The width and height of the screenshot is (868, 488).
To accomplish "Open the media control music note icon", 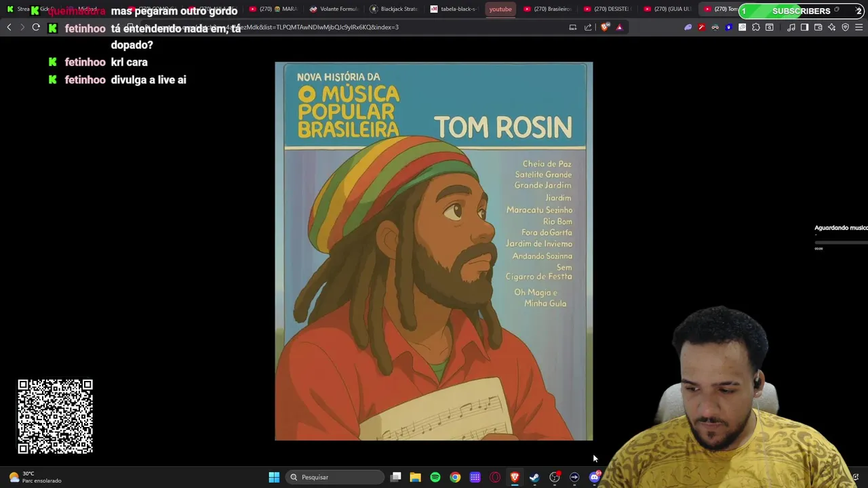I will (x=791, y=27).
